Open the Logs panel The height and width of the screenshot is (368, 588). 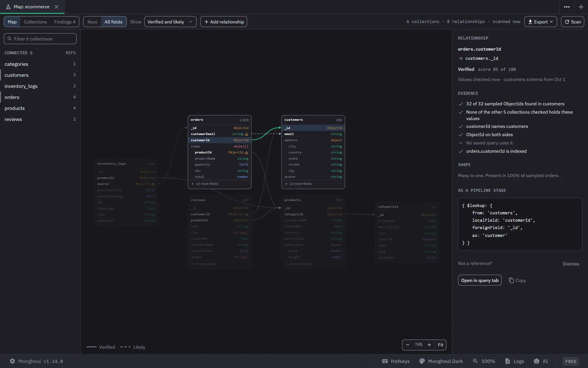tap(515, 361)
